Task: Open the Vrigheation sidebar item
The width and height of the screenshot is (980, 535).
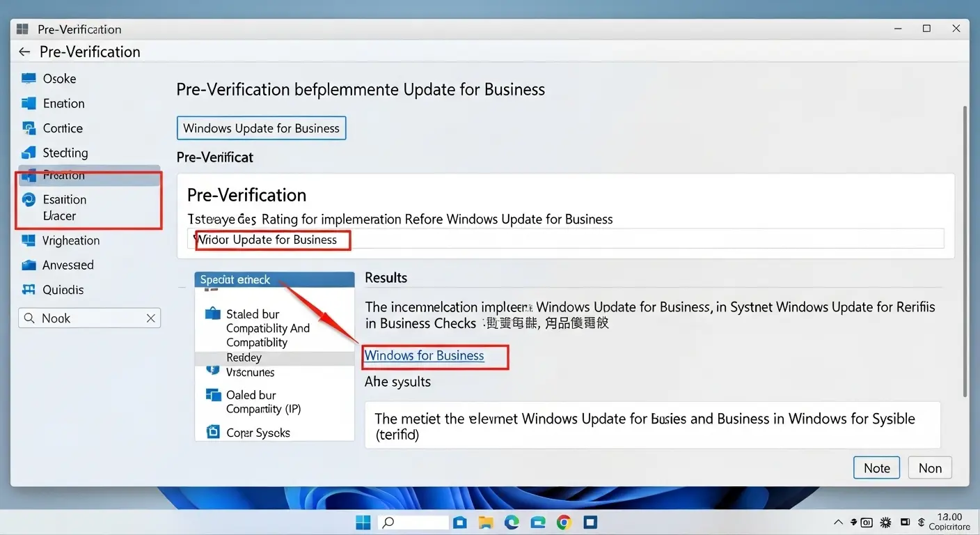Action: [71, 240]
